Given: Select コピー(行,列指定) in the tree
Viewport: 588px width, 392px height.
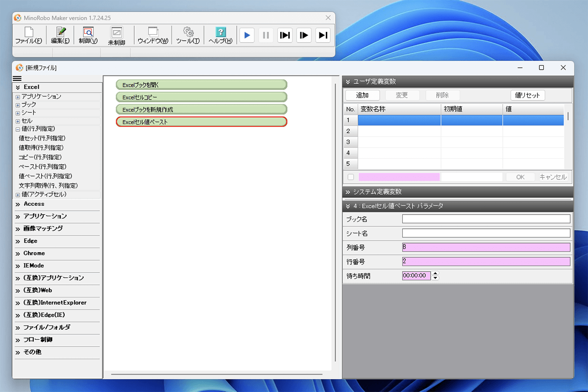Looking at the screenshot, I should 40,157.
